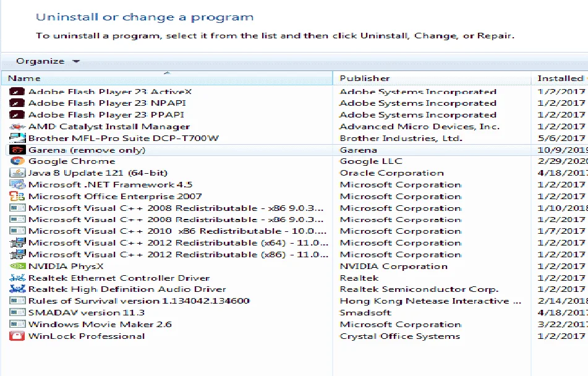Viewport: 588px width, 376px height.
Task: Select Windows Movie Maker 2.6 entry
Action: pyautogui.click(x=100, y=324)
